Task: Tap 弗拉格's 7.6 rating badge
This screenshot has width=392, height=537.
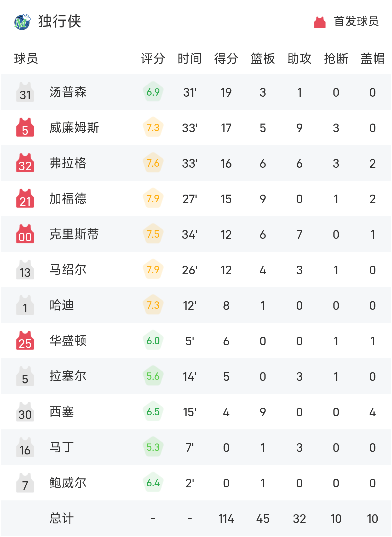Action: tap(153, 163)
